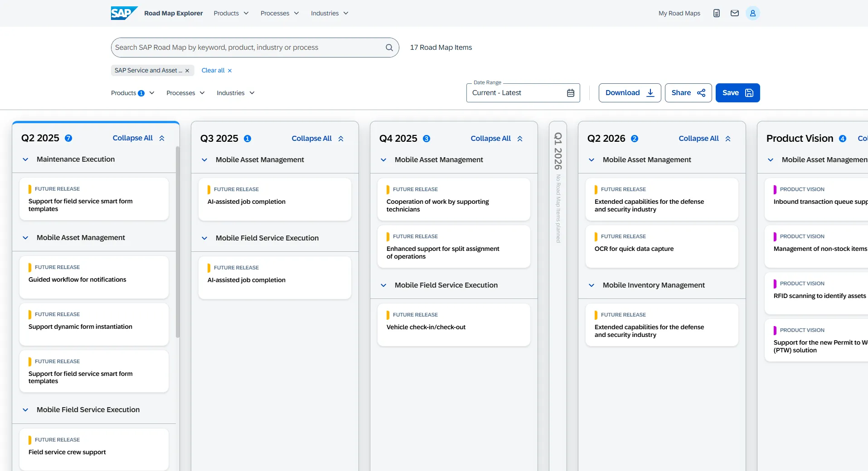Open the Products menu in top navigation
Image resolution: width=868 pixels, height=471 pixels.
coord(231,13)
